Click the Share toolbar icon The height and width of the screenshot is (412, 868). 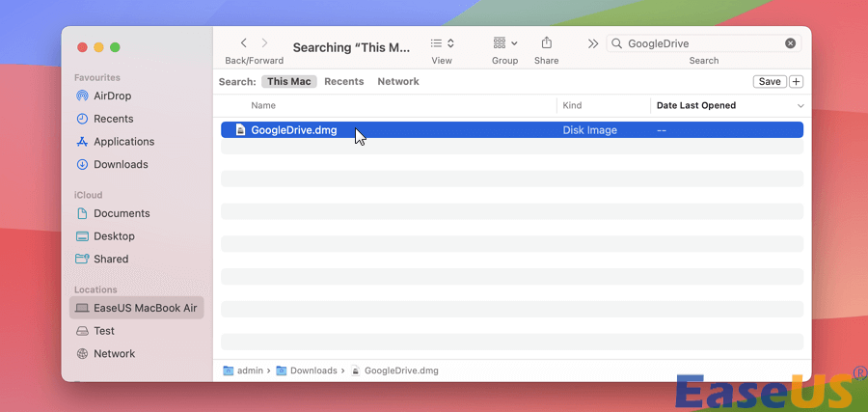pyautogui.click(x=547, y=43)
